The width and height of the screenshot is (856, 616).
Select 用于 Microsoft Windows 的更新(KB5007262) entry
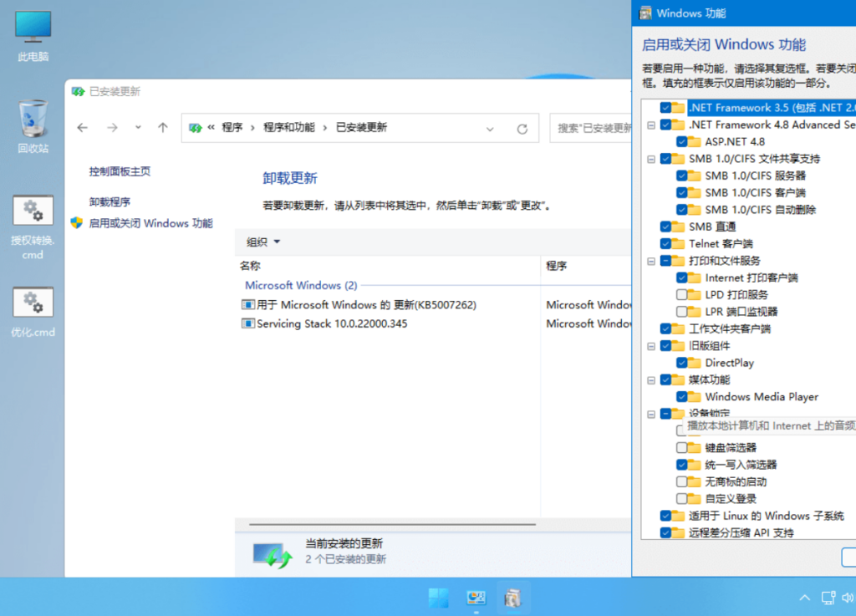click(366, 304)
